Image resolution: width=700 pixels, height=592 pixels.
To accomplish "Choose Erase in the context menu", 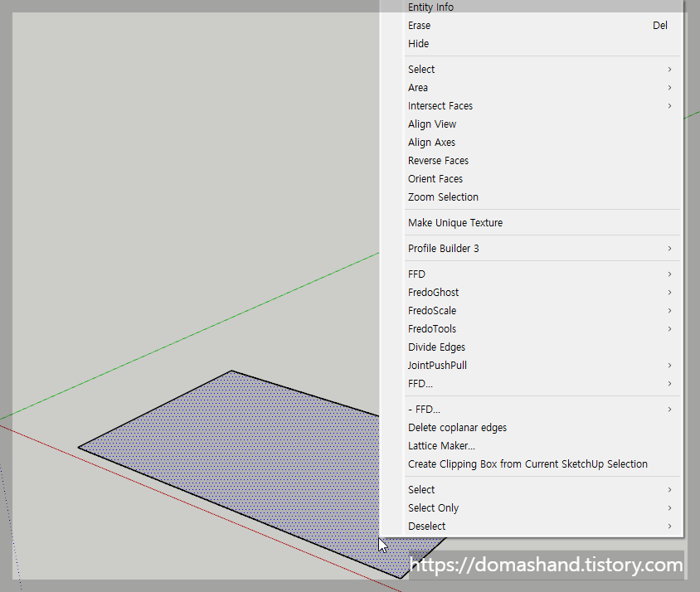I will tap(531, 26).
